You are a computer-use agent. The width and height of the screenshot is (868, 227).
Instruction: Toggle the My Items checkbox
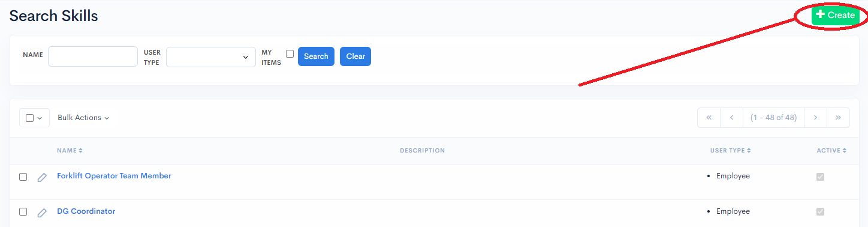tap(290, 53)
